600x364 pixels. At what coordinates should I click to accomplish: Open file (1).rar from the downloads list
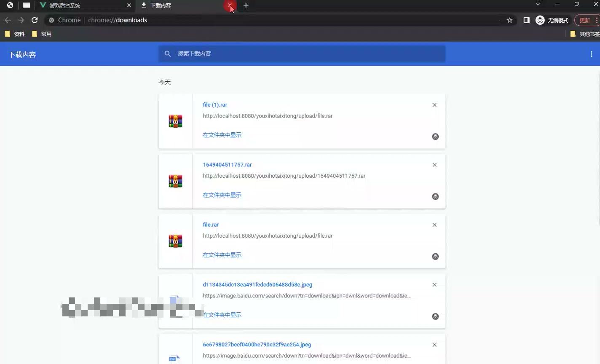(215, 104)
